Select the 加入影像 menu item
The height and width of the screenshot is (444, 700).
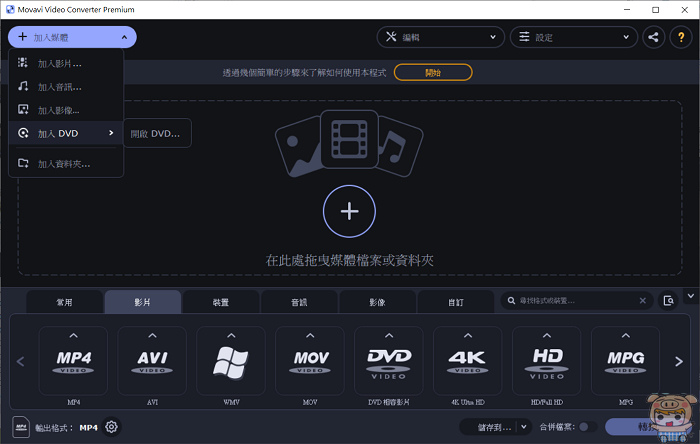click(x=66, y=110)
